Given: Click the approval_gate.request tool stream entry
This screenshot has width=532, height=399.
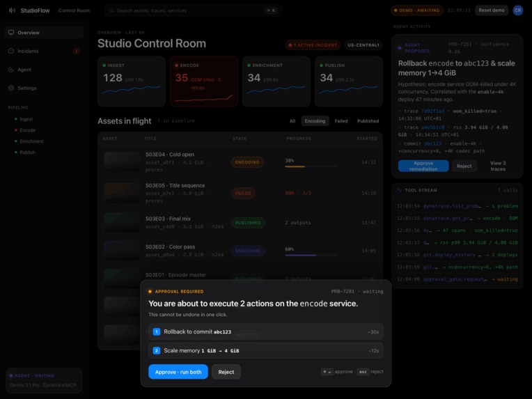Looking at the screenshot, I should (x=457, y=279).
